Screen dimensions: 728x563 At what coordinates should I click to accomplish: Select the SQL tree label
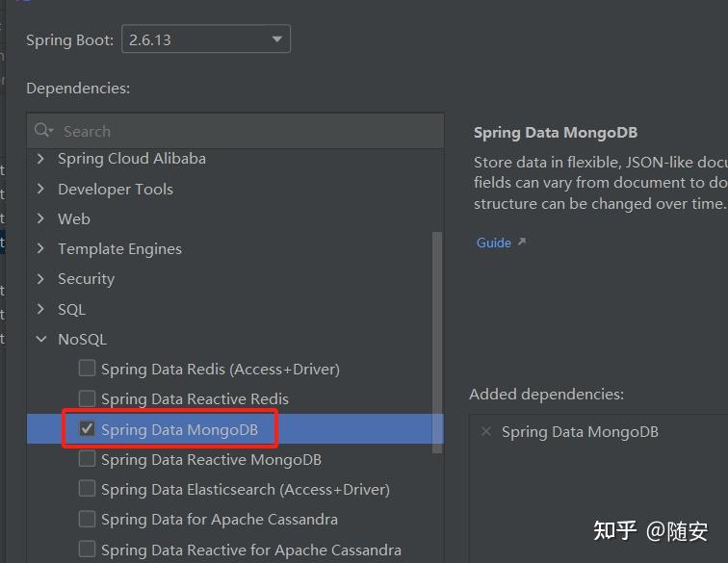pos(71,310)
